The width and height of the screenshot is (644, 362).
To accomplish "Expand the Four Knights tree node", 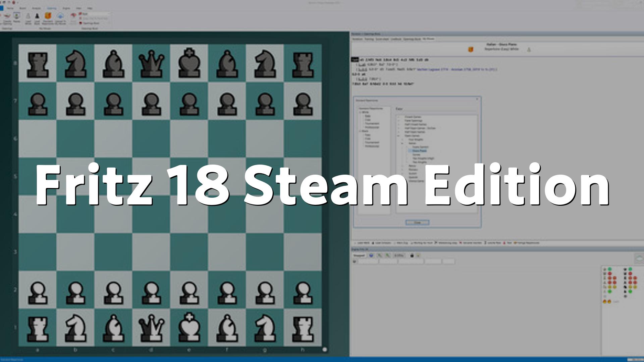I will pos(402,139).
